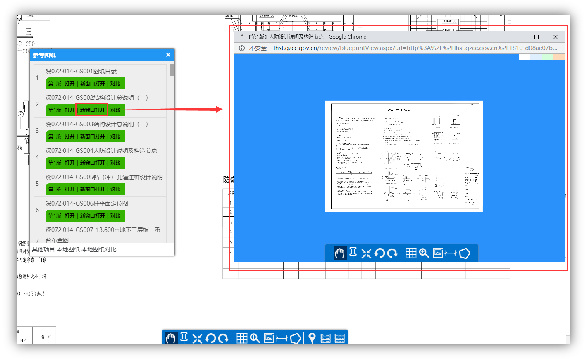This screenshot has height=362, width=588.
Task: Rotate the drawing counterclockwise in the main viewer
Action: pos(210,338)
